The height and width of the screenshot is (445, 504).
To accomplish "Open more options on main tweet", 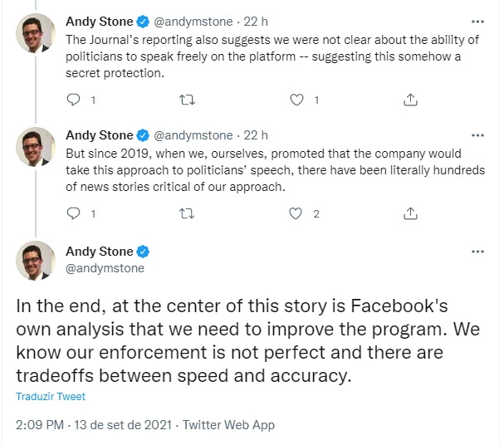I will [x=477, y=252].
